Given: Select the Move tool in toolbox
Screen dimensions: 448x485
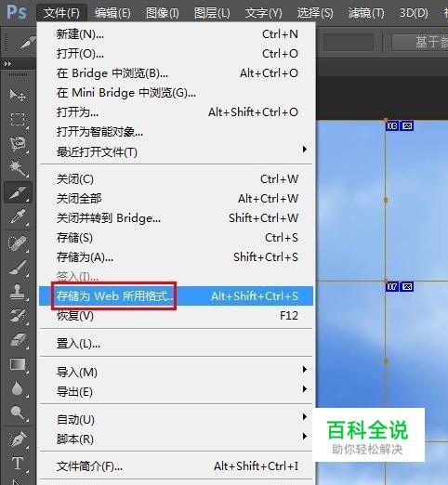Looking at the screenshot, I should (x=17, y=95).
